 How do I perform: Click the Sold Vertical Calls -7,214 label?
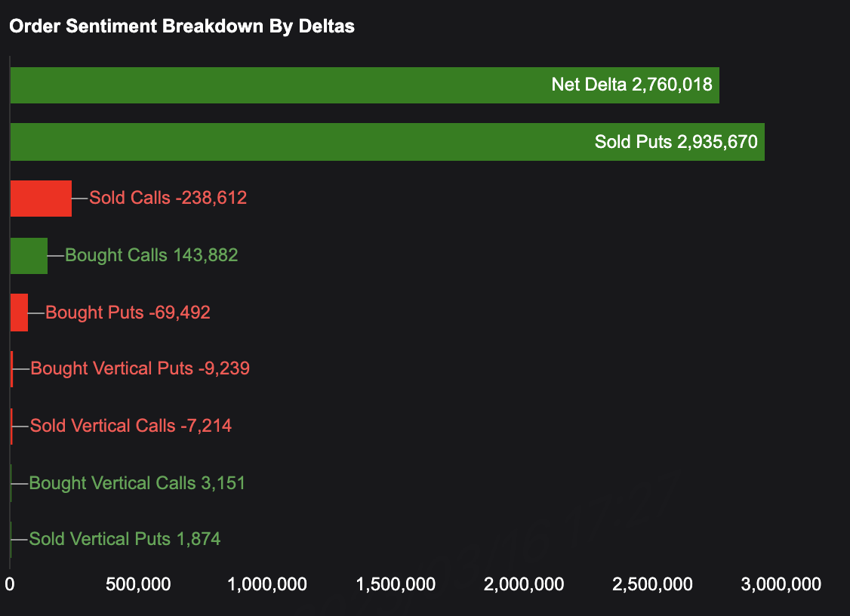pyautogui.click(x=131, y=427)
